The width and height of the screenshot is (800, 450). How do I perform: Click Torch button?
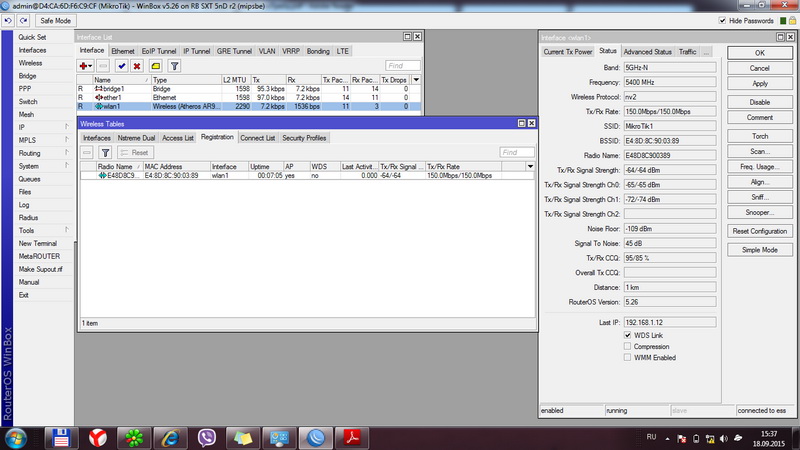(x=760, y=136)
